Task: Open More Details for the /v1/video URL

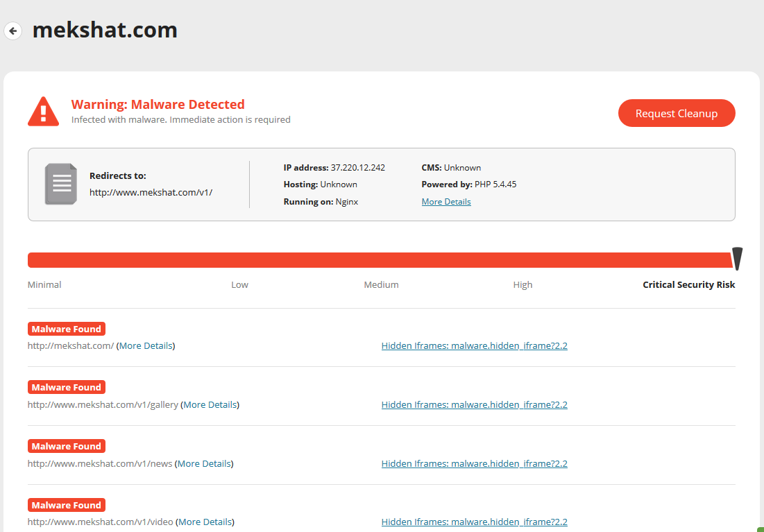Action: pos(205,522)
